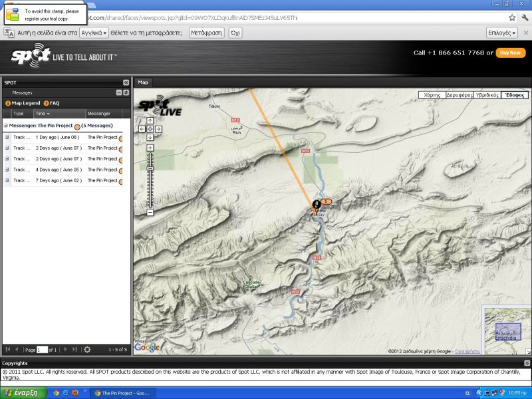Switch map to Χάρτης view
Image resolution: width=532 pixels, height=399 pixels.
click(432, 95)
